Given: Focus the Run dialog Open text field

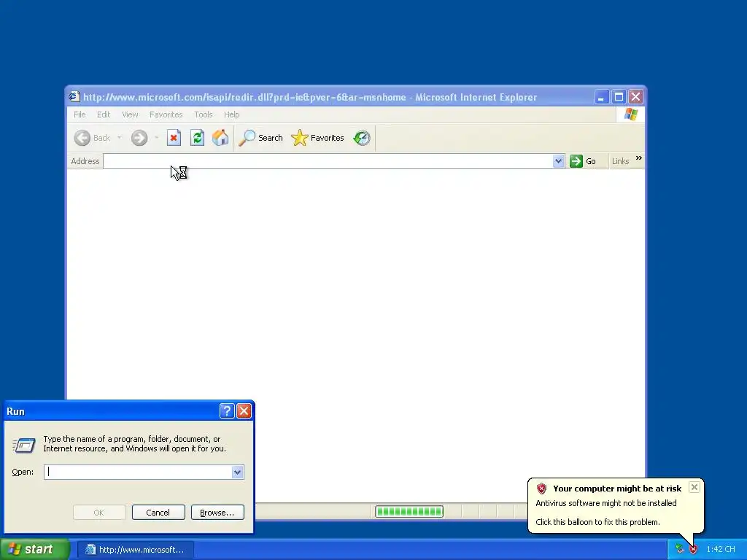Looking at the screenshot, I should [x=138, y=472].
